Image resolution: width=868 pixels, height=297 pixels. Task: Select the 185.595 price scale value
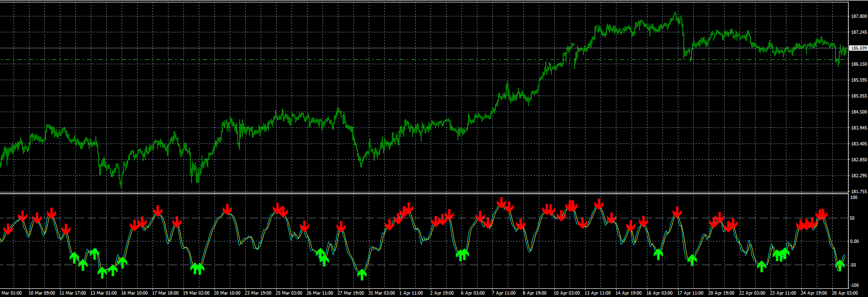tap(858, 80)
